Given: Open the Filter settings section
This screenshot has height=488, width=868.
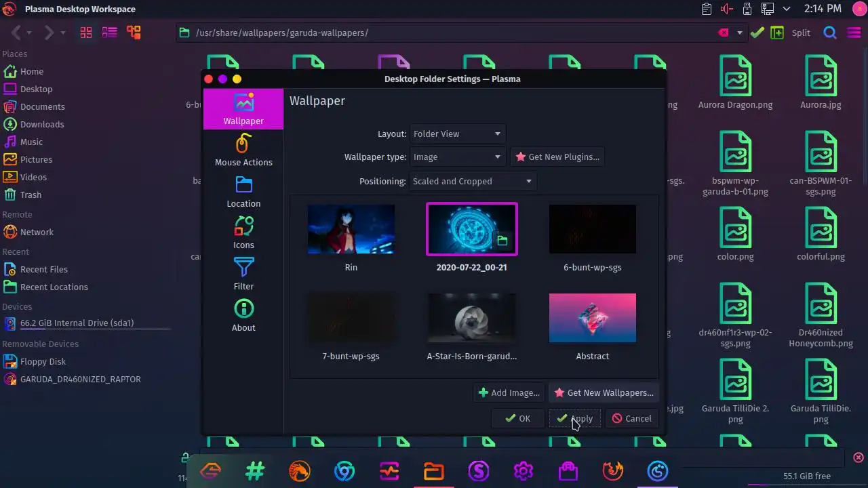Looking at the screenshot, I should [243, 274].
